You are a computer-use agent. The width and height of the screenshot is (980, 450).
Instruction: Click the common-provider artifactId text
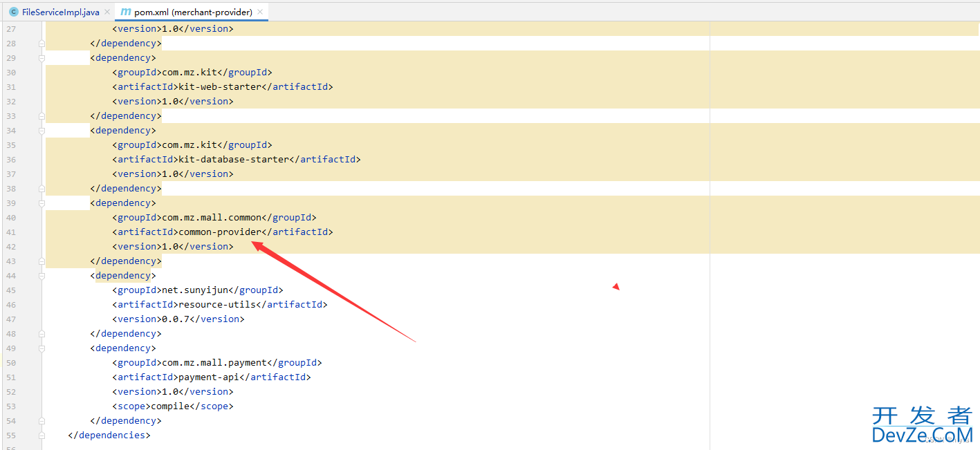point(220,232)
